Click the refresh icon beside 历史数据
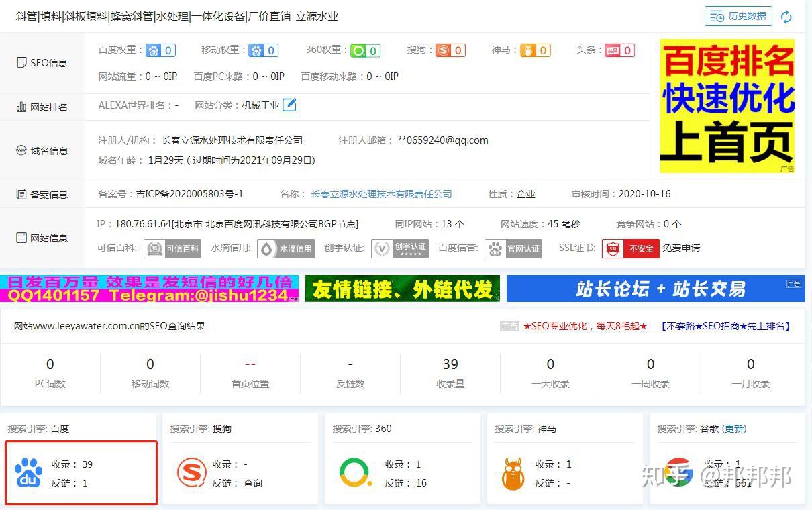The image size is (812, 510). point(786,17)
